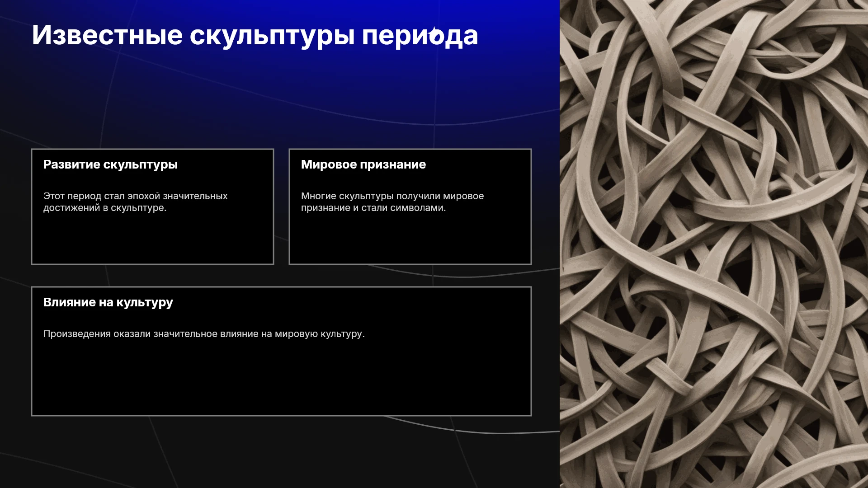Click the gap between the two top cards
The image size is (868, 488).
[x=281, y=206]
